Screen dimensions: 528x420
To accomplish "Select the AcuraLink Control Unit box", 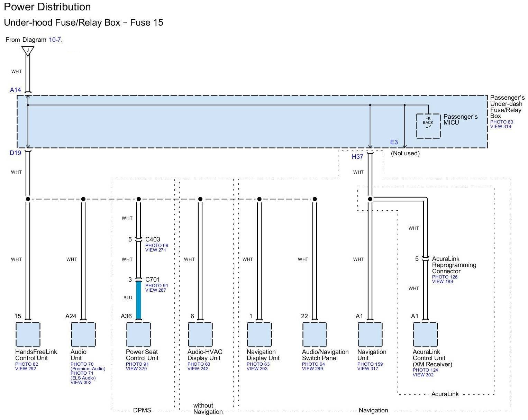I will (x=425, y=335).
